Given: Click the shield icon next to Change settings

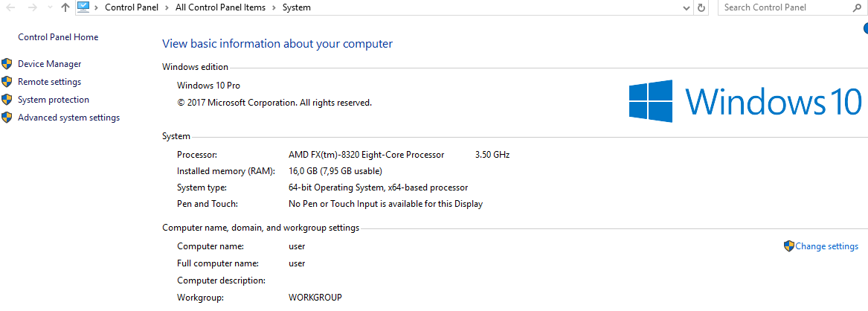Looking at the screenshot, I should (x=789, y=246).
